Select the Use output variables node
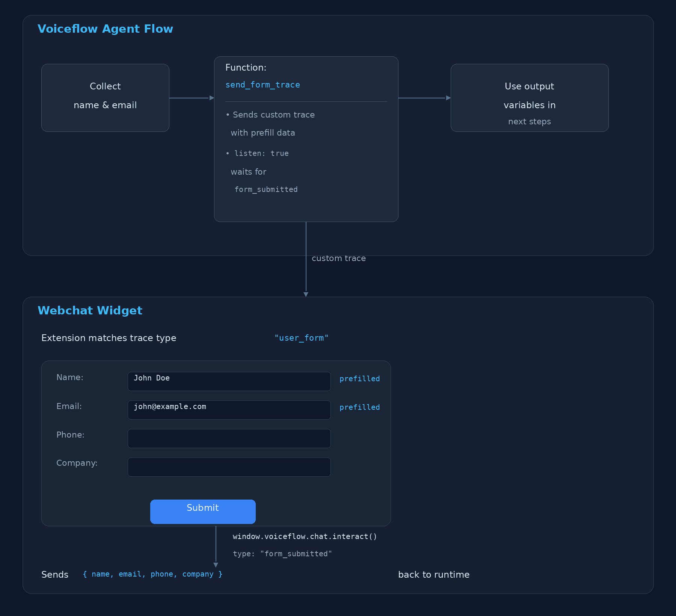The height and width of the screenshot is (616, 676). tap(530, 98)
